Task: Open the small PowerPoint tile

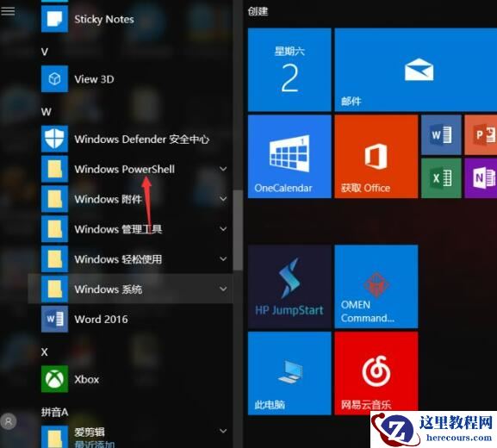Action: (x=481, y=134)
